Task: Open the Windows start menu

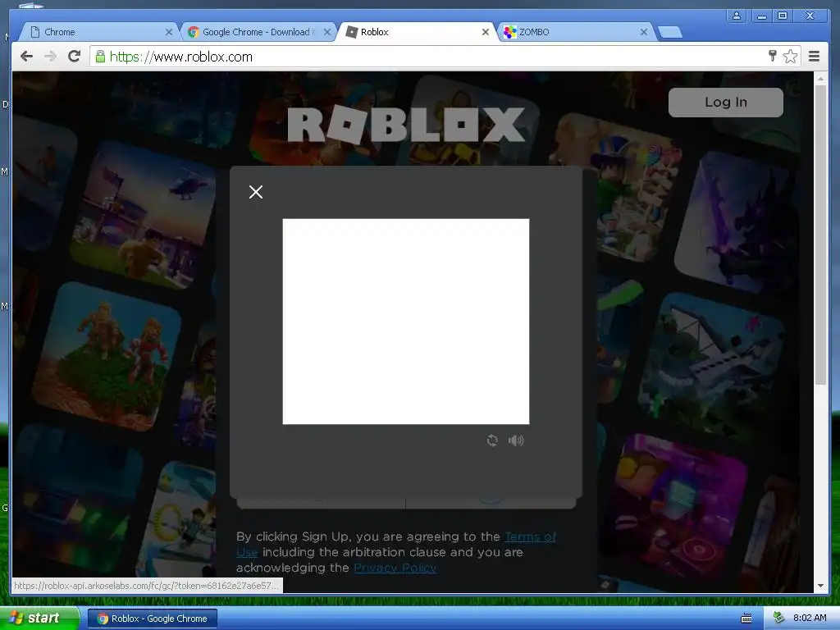Action: [x=39, y=618]
